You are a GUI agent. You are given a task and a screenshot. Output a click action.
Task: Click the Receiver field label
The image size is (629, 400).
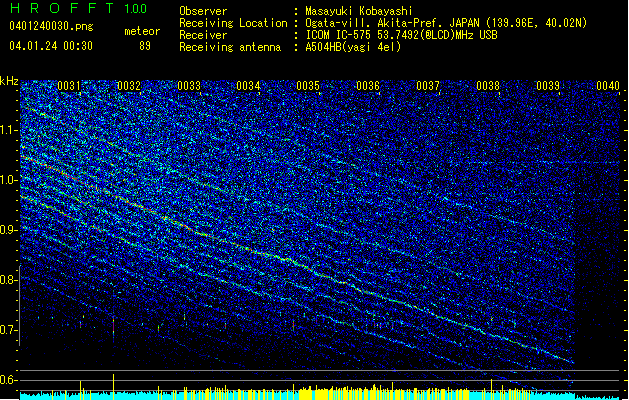tap(203, 35)
